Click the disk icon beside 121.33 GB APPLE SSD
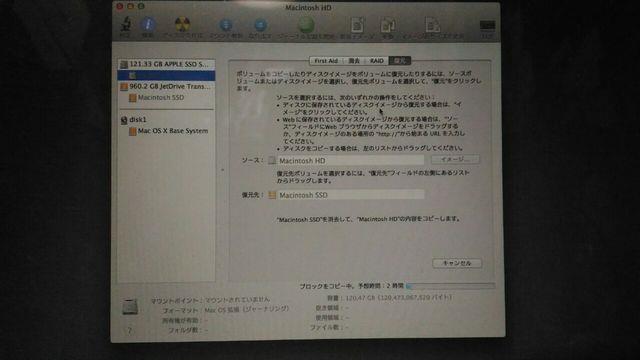The width and height of the screenshot is (640, 360). pos(124,64)
